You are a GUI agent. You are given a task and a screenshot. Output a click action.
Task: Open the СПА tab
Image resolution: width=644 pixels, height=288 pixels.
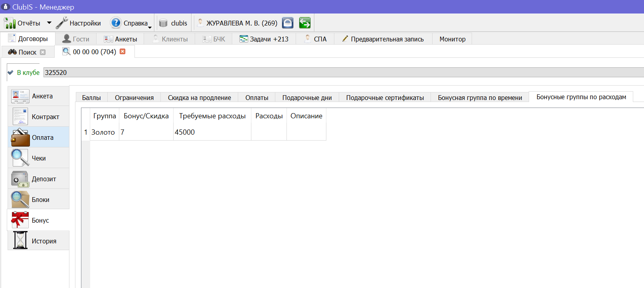point(315,39)
